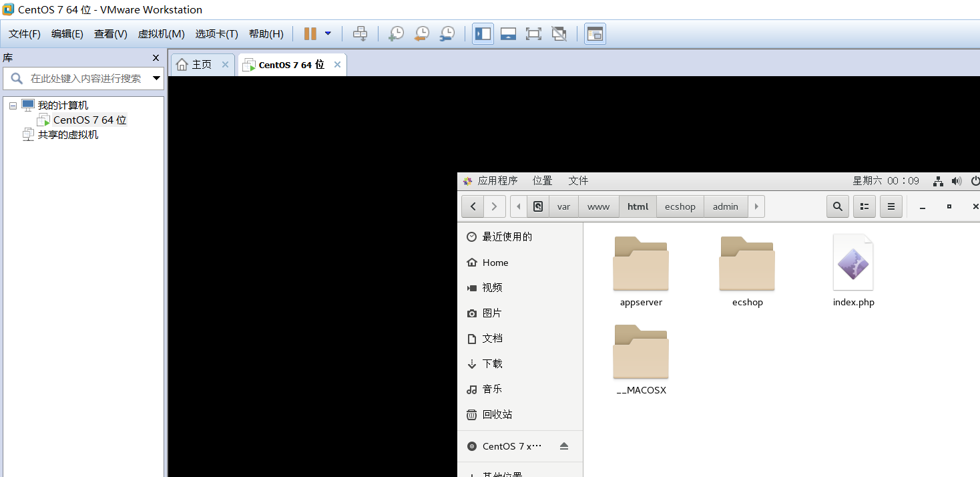Jump to the html folder via path bar
The image size is (980, 477).
638,206
